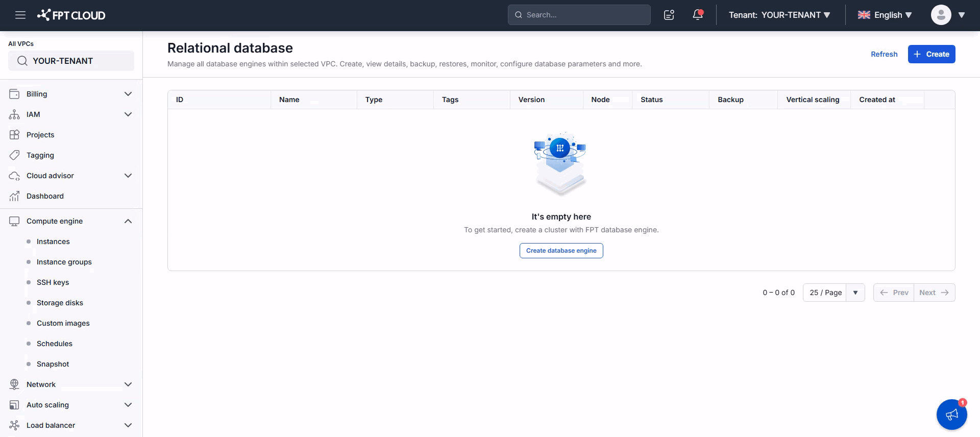Expand the Cloud advisor chevron
The height and width of the screenshot is (437, 980).
coord(128,176)
